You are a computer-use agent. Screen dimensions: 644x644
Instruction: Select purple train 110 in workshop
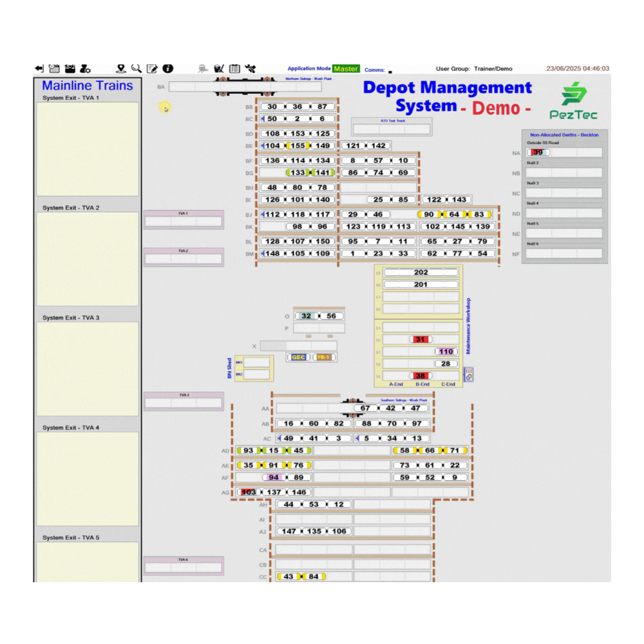(446, 352)
